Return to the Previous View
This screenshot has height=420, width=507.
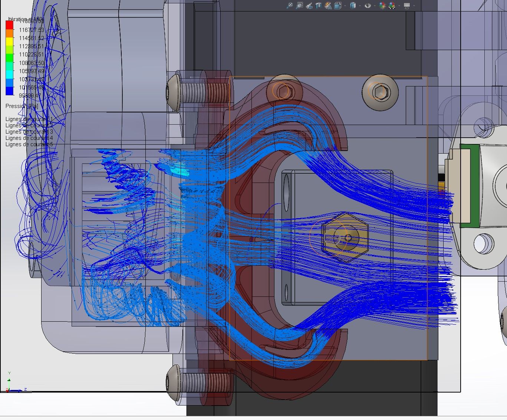309,6
